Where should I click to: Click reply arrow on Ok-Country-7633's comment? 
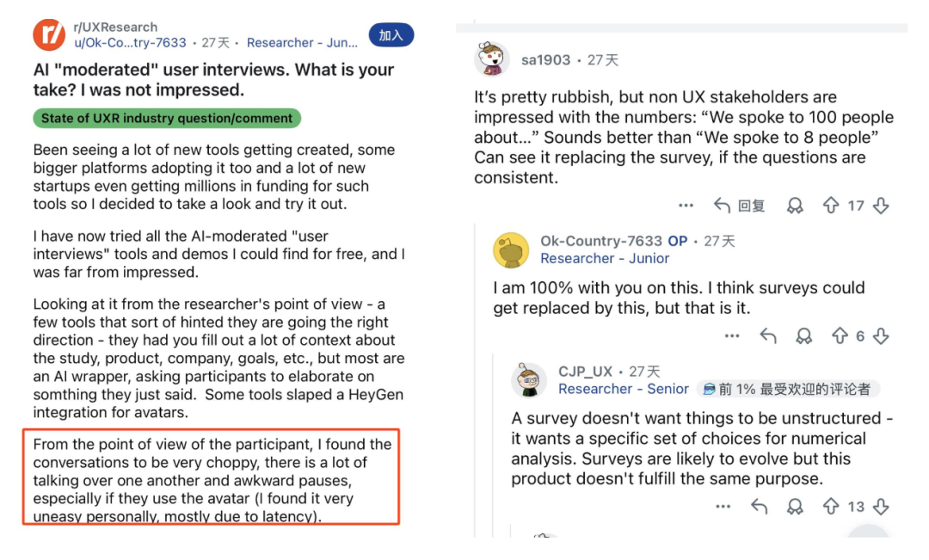click(x=767, y=335)
